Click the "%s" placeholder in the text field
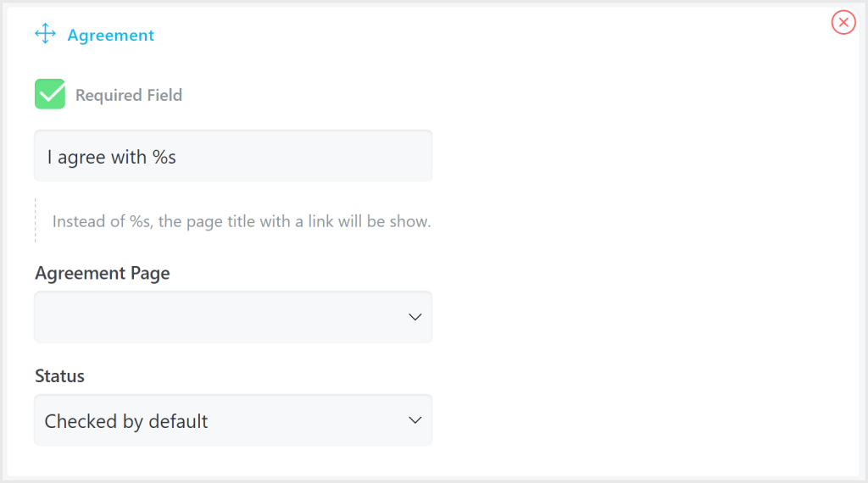 [x=164, y=158]
